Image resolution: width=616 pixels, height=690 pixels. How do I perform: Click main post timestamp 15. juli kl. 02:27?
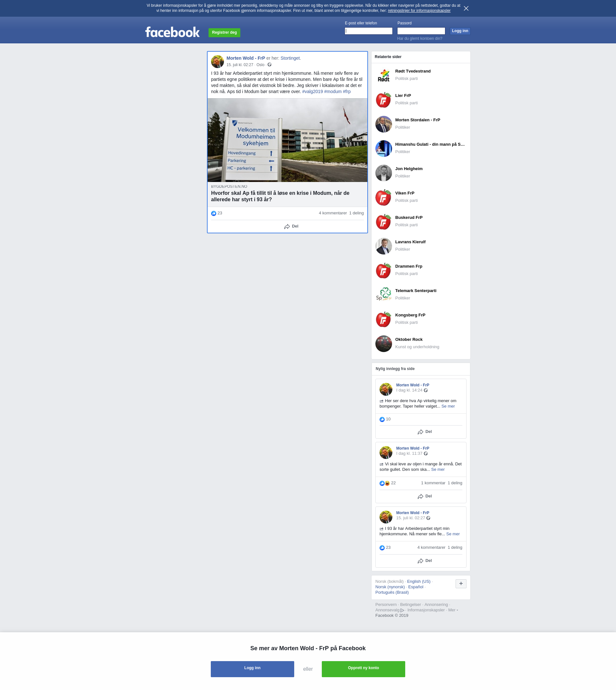tap(240, 65)
